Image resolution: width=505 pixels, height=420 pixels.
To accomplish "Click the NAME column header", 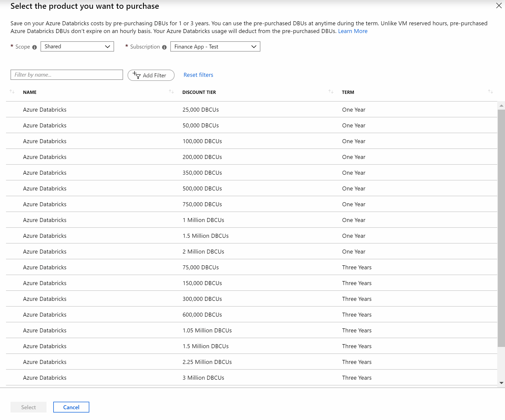I will (30, 92).
